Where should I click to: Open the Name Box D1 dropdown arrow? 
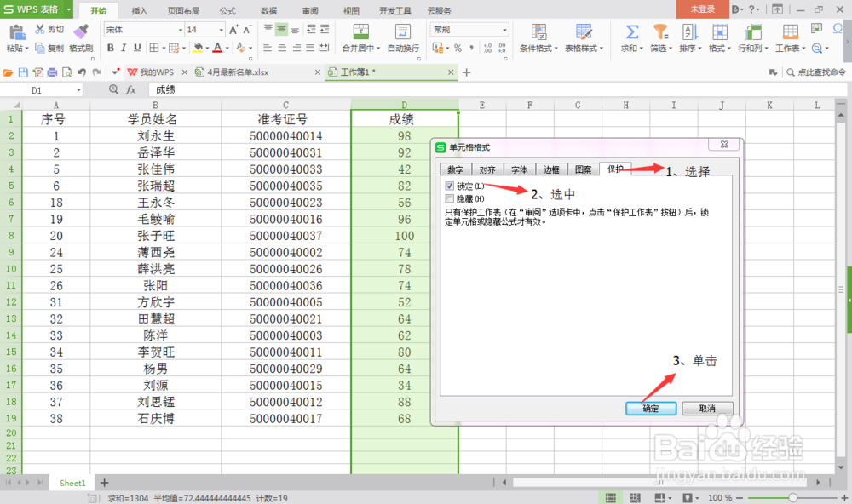(78, 90)
